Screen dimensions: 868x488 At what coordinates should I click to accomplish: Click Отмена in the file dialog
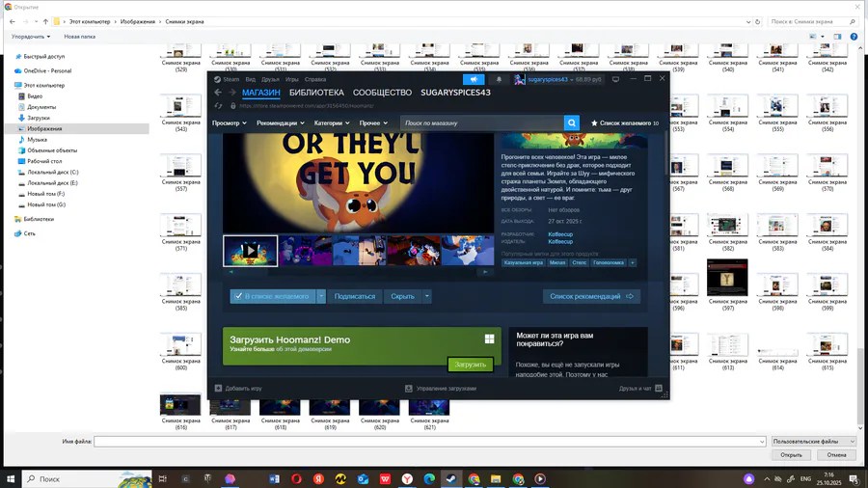tap(836, 455)
